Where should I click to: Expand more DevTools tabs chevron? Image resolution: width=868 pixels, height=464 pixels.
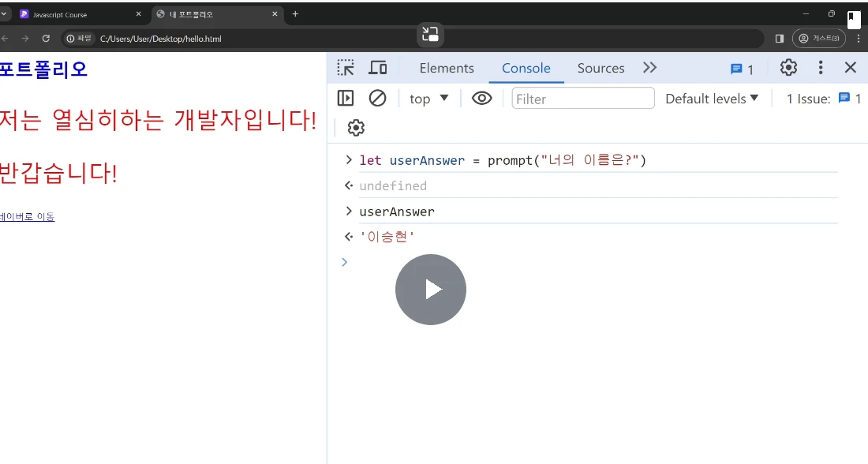point(649,68)
